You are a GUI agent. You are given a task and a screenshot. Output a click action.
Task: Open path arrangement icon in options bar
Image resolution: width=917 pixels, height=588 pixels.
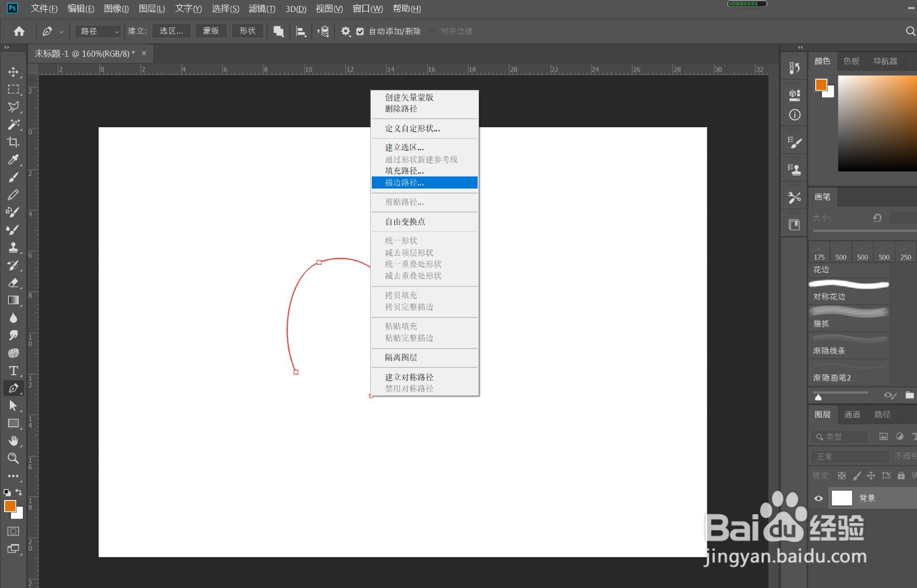[323, 32]
